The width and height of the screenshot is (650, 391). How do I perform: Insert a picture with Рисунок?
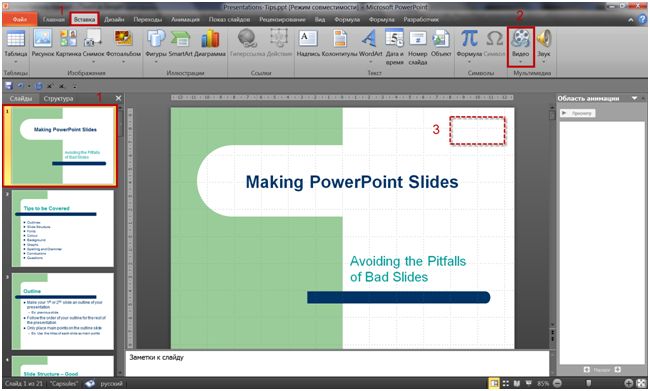click(x=43, y=44)
